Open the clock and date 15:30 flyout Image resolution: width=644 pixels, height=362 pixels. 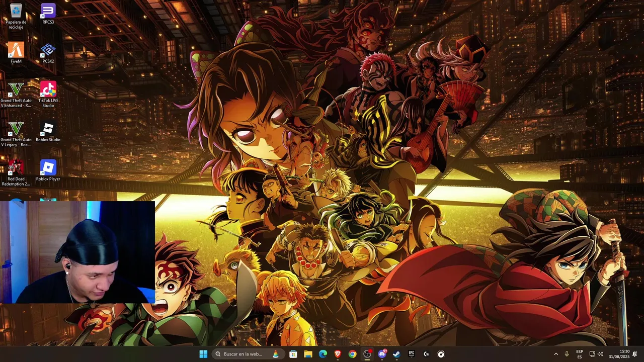tap(619, 354)
